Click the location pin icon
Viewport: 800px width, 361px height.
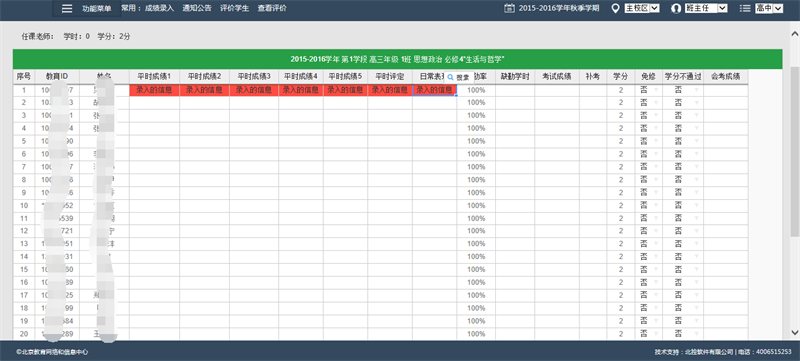tap(615, 8)
